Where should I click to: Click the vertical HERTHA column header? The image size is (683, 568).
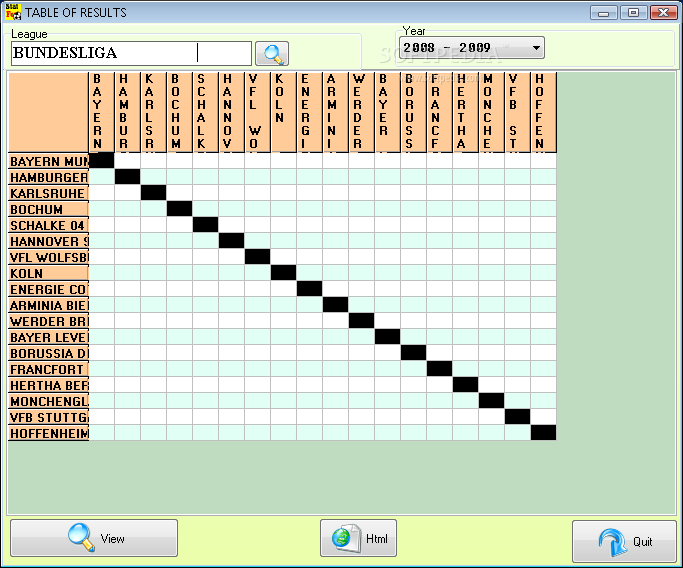tap(465, 112)
